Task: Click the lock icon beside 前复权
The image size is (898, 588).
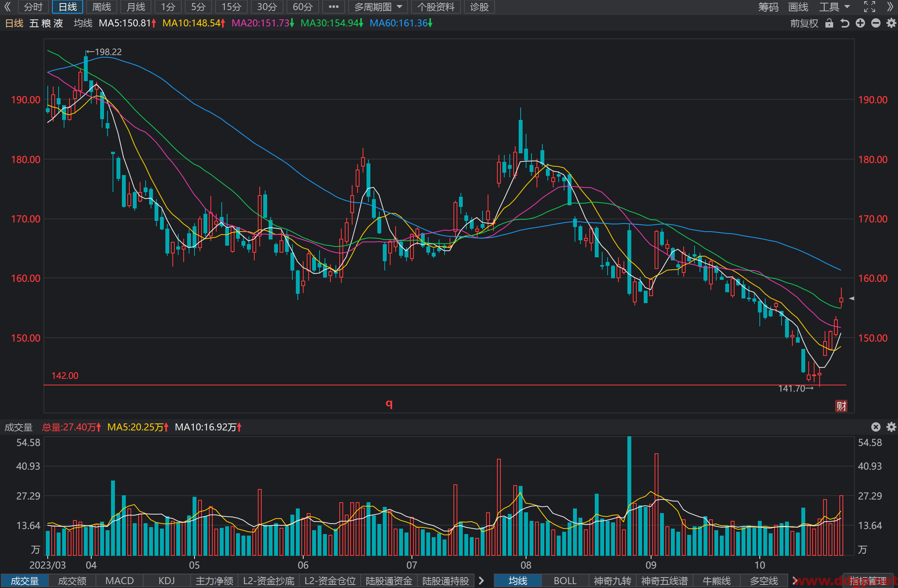Action: [829, 23]
